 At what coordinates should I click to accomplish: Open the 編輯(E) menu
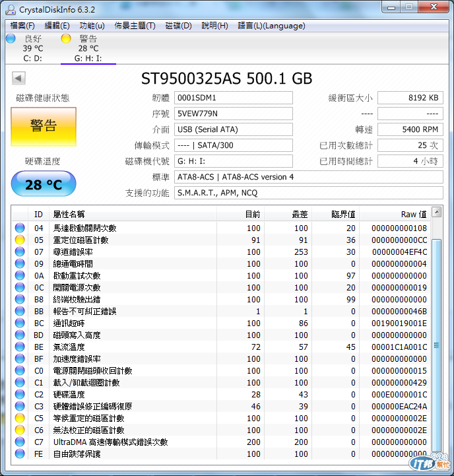pos(57,26)
